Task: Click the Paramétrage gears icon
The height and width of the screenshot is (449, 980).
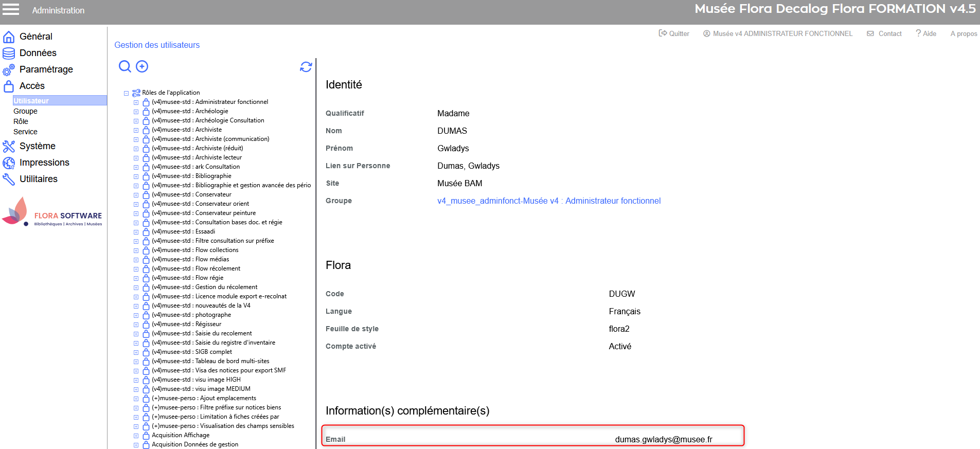Action: tap(9, 70)
